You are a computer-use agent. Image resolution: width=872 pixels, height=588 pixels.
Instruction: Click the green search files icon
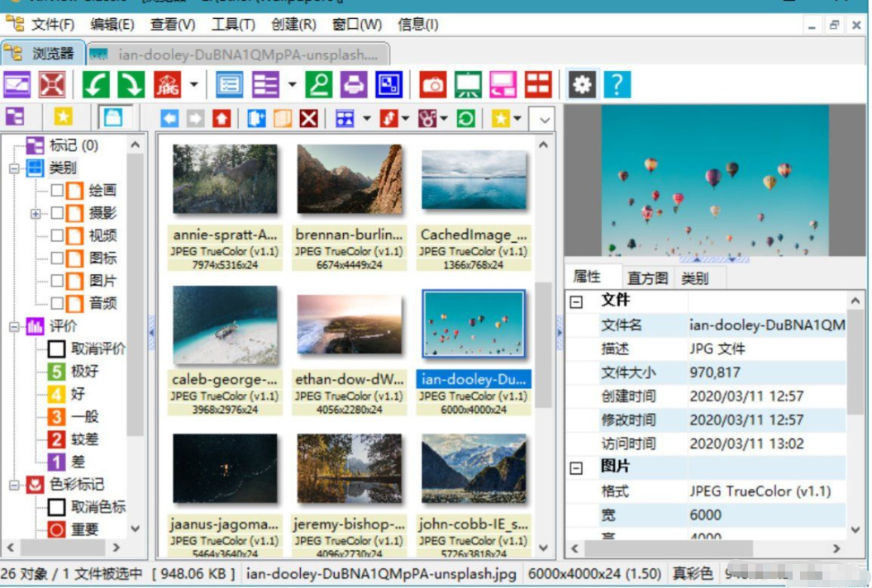[319, 84]
